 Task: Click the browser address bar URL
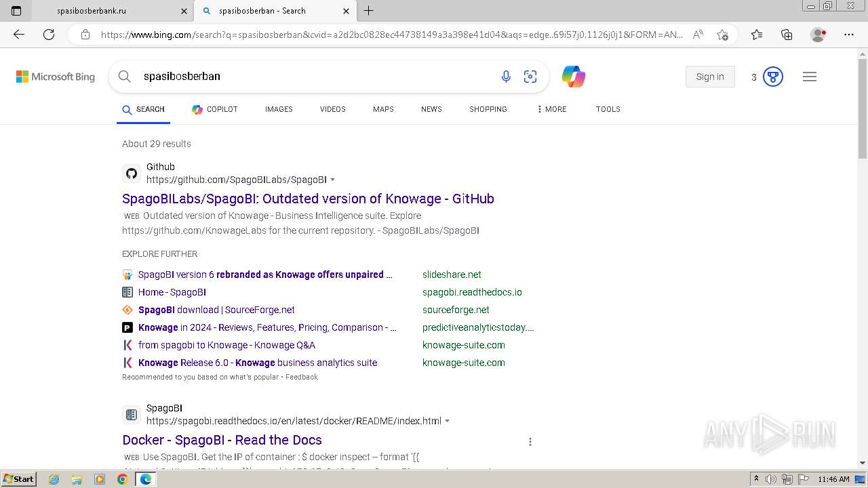[x=391, y=35]
